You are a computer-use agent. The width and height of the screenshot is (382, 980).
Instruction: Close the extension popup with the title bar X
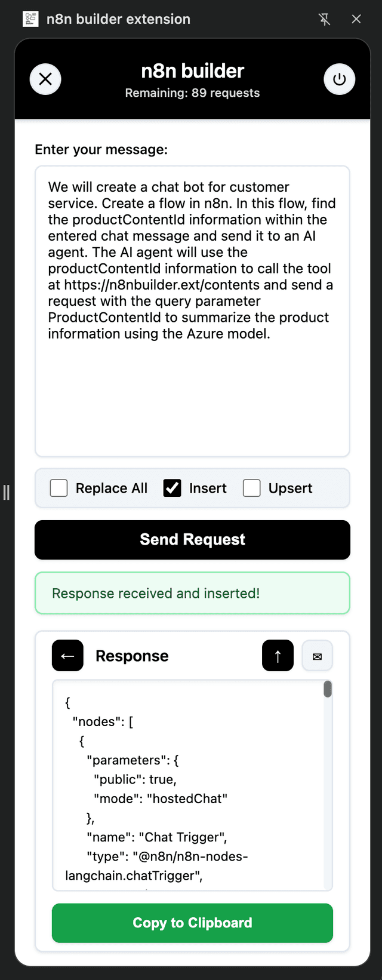pos(356,19)
